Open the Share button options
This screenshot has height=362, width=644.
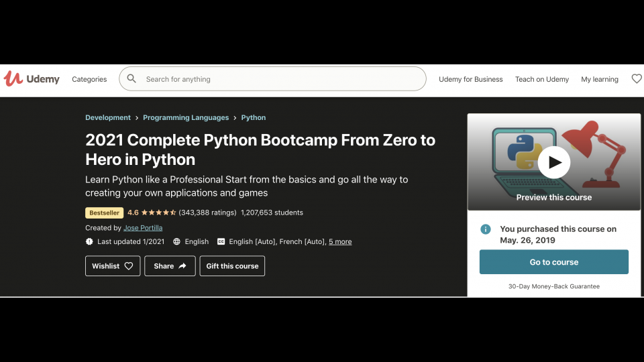pos(170,266)
